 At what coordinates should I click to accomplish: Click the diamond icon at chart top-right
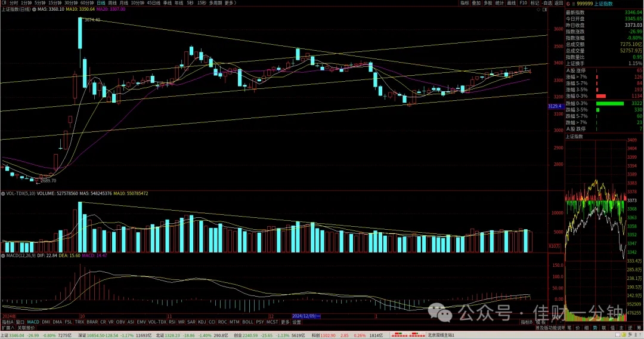(x=538, y=10)
